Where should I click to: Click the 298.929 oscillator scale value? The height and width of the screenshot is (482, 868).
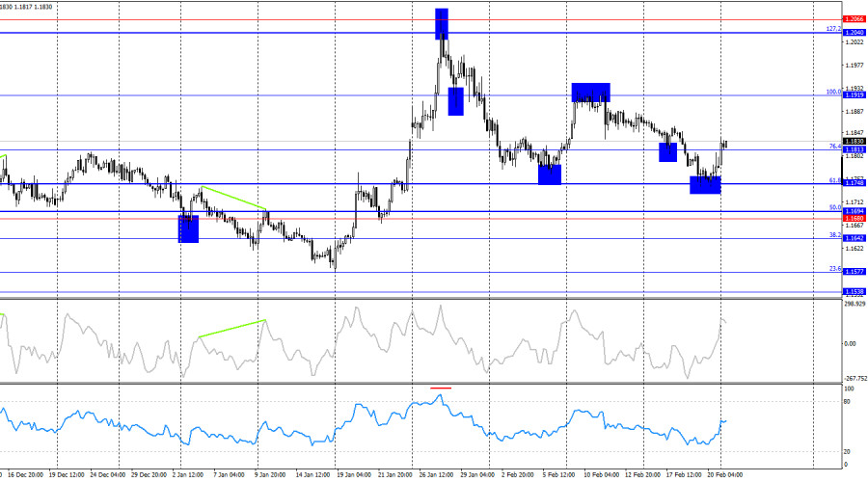click(854, 304)
